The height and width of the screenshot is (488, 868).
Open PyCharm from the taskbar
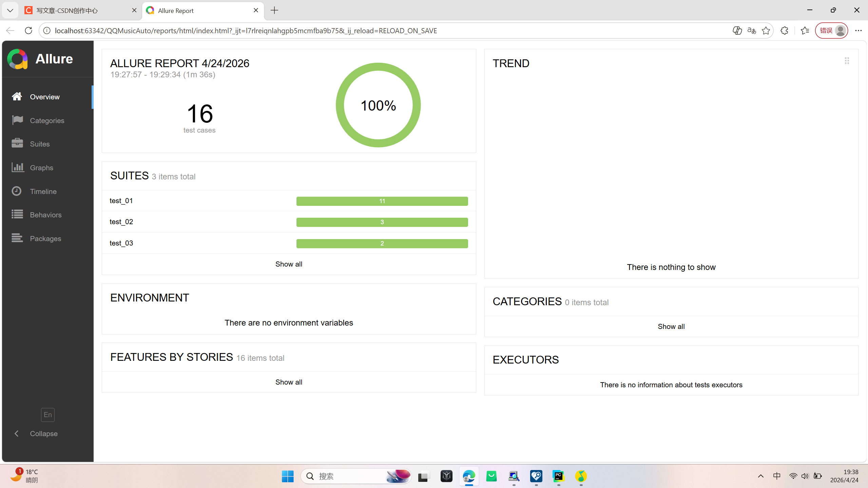(558, 476)
